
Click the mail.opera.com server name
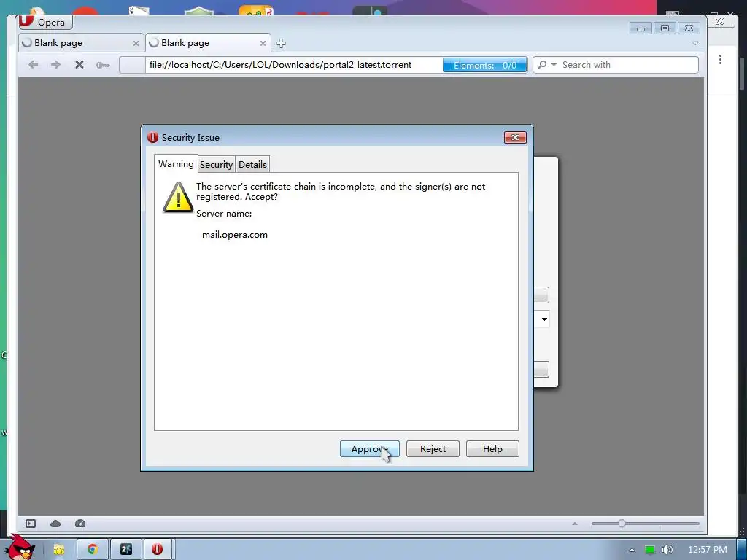[235, 235]
